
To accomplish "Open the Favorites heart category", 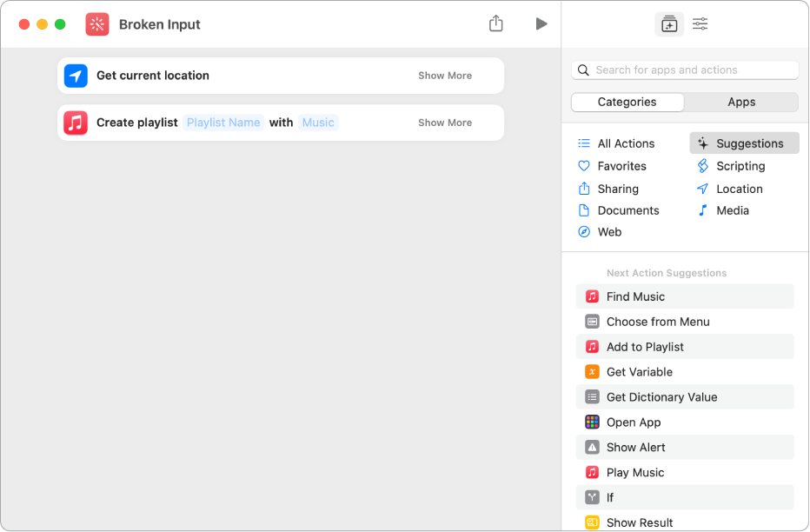I will coord(621,166).
